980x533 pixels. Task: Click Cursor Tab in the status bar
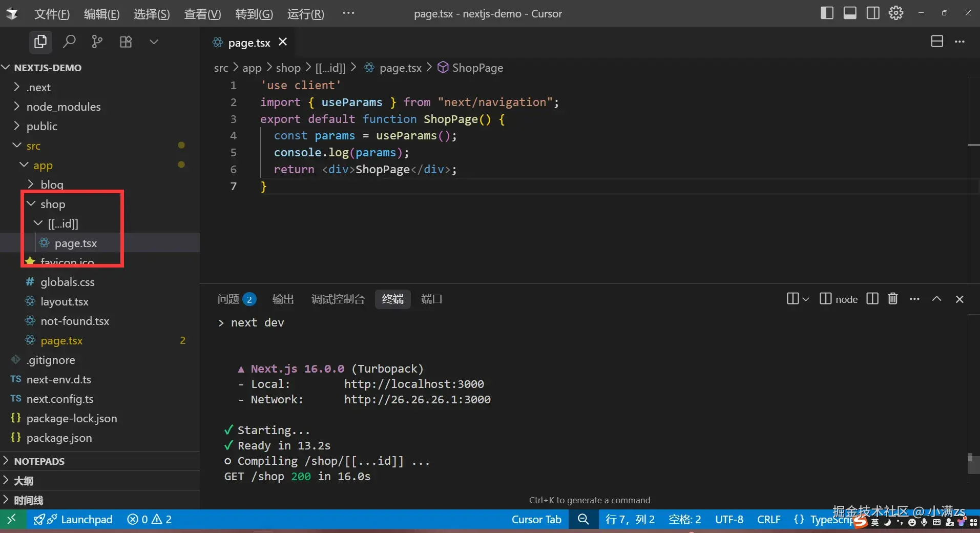(536, 520)
